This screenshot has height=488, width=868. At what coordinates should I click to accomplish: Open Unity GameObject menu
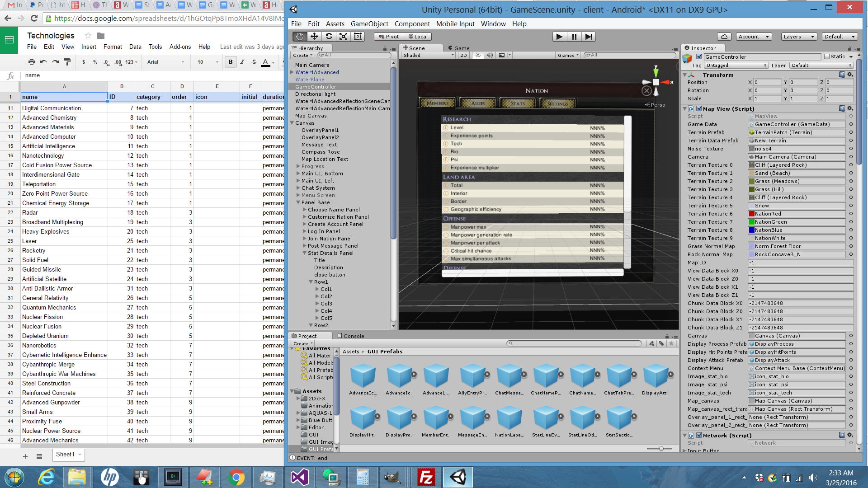pyautogui.click(x=369, y=24)
